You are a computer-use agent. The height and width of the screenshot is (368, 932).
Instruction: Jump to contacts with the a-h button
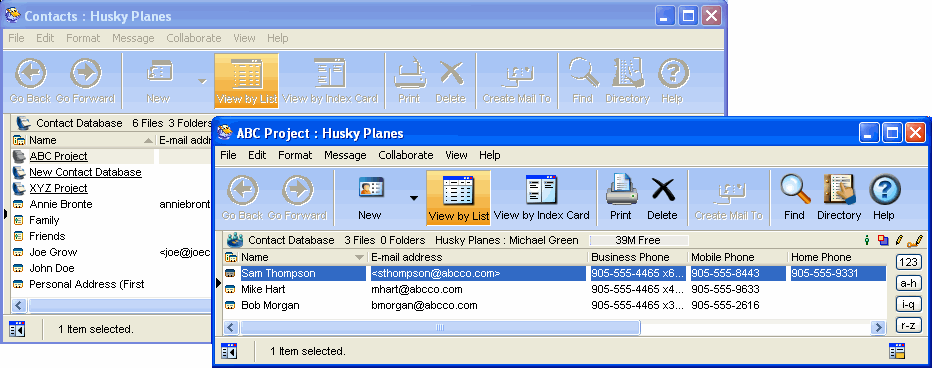click(908, 284)
